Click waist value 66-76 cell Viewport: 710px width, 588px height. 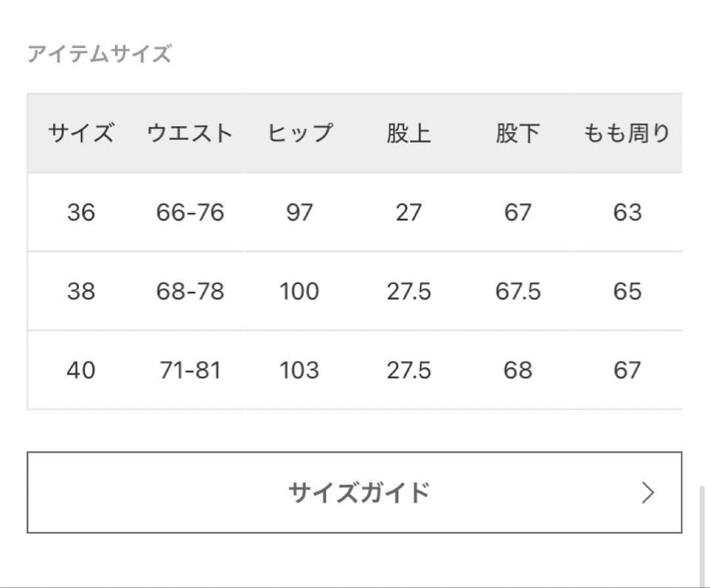tap(190, 212)
